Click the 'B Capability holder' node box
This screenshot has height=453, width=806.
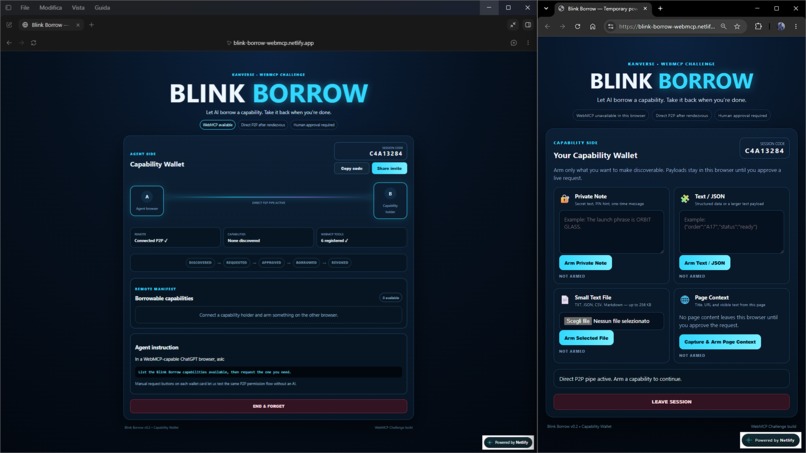pyautogui.click(x=390, y=201)
